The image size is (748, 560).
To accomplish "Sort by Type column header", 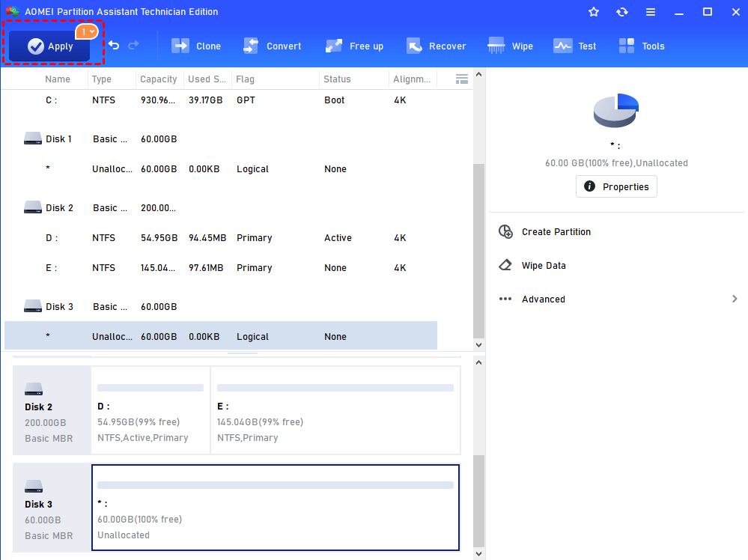I will click(102, 79).
